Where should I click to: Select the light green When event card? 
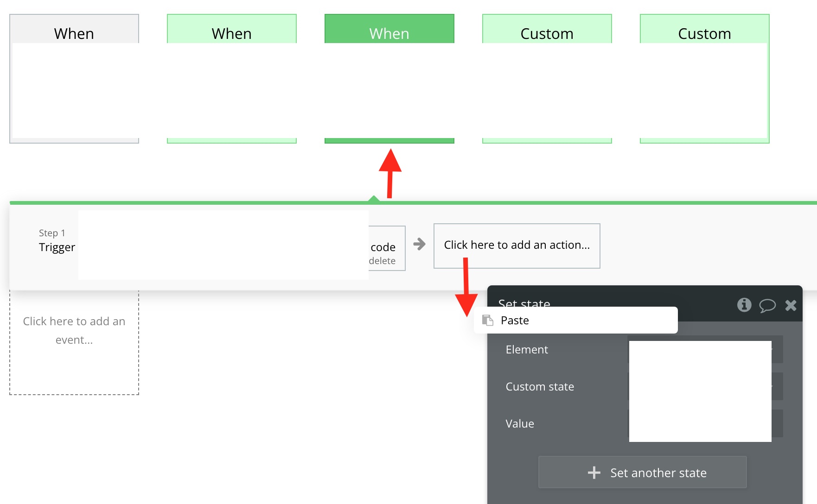tap(232, 79)
